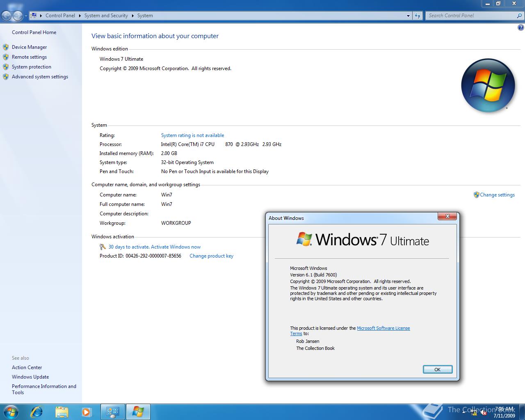Click the address bar refresh button
The image size is (525, 420).
(x=418, y=16)
